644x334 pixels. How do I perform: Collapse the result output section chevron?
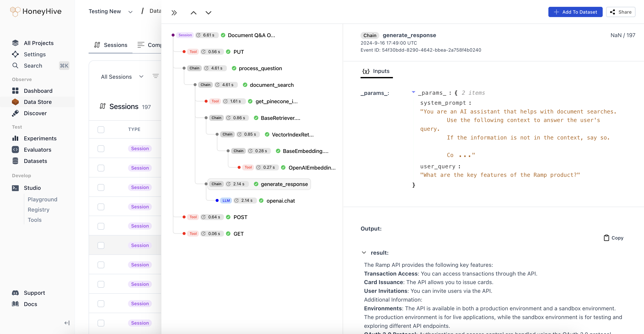pyautogui.click(x=364, y=253)
